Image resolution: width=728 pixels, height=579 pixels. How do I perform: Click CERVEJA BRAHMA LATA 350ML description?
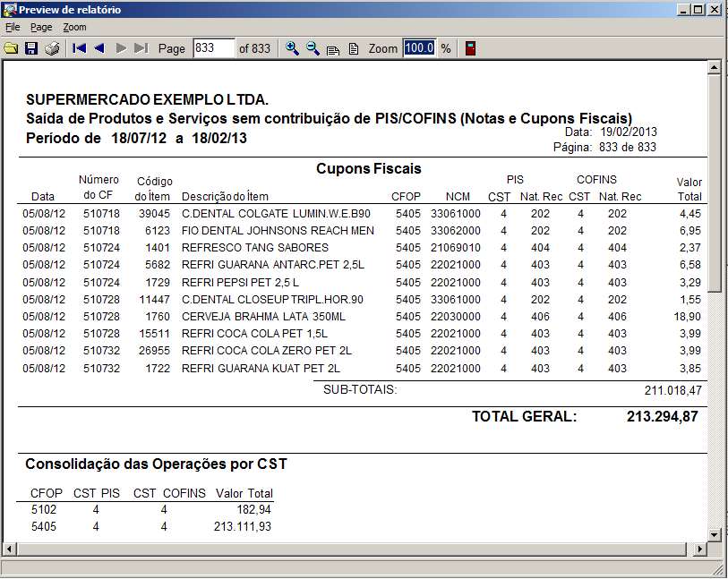pyautogui.click(x=263, y=317)
